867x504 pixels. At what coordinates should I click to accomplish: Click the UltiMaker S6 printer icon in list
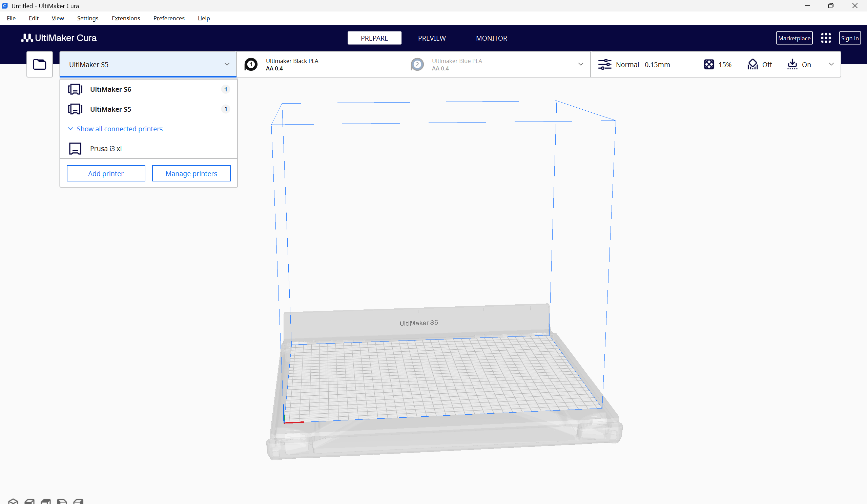point(75,89)
